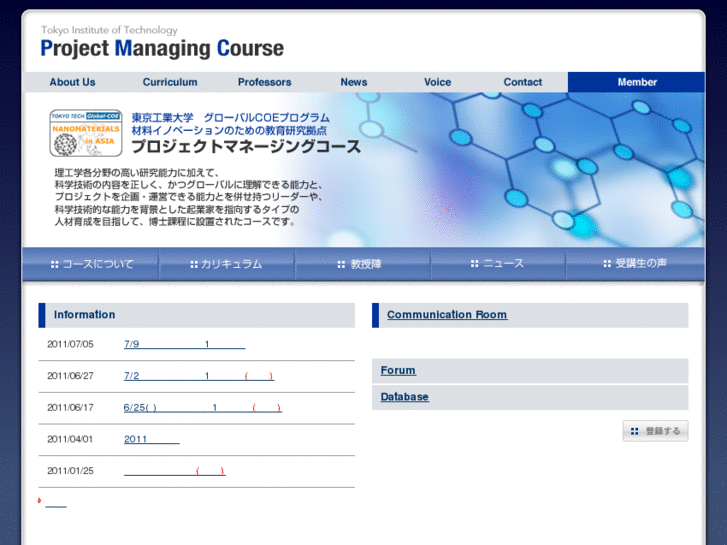
Task: Open the Database link
Action: (x=404, y=397)
